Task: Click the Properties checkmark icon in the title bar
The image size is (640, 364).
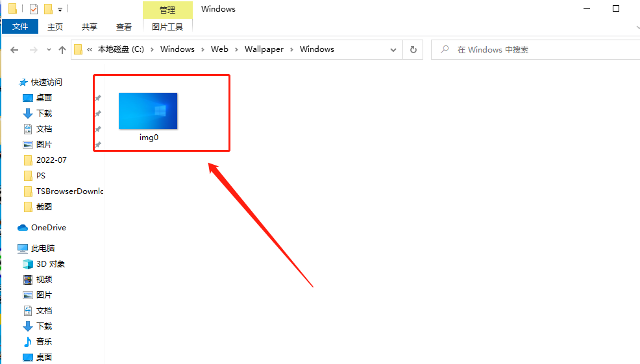Action: pyautogui.click(x=34, y=9)
